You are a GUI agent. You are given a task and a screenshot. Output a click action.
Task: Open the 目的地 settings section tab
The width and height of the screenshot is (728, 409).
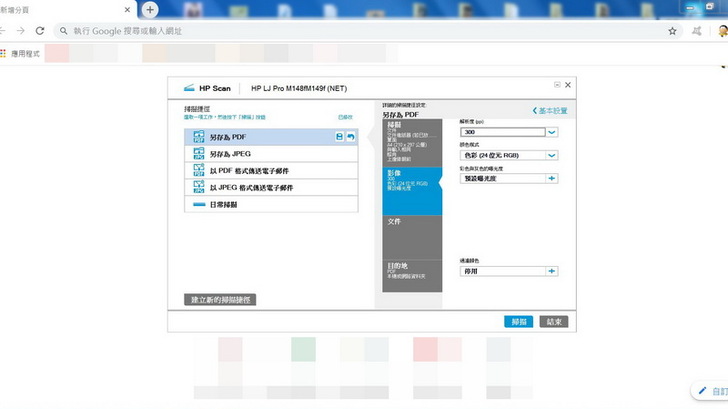(x=412, y=276)
